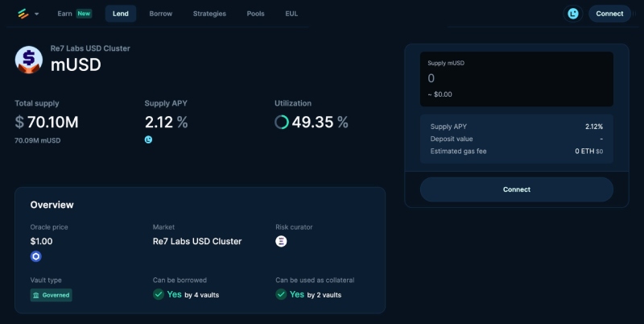Click the Governed vault type badge
The height and width of the screenshot is (324, 644).
click(x=51, y=295)
